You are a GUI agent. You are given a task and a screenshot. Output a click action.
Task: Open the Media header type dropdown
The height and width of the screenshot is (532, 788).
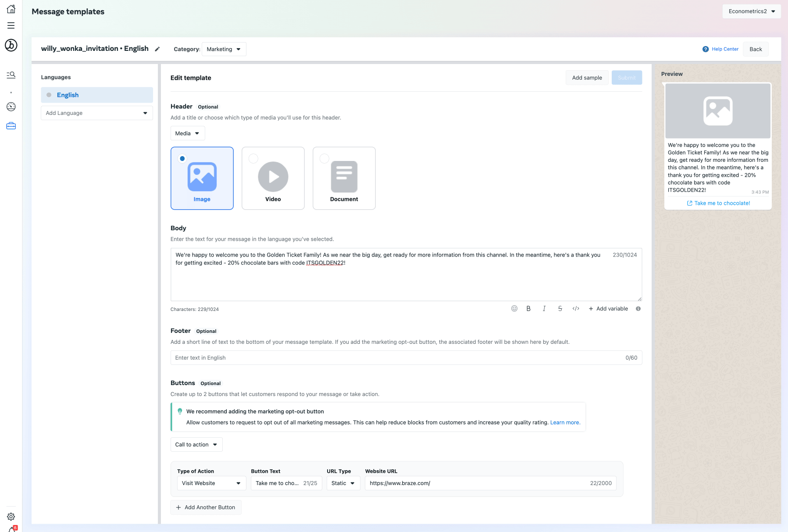tap(187, 133)
